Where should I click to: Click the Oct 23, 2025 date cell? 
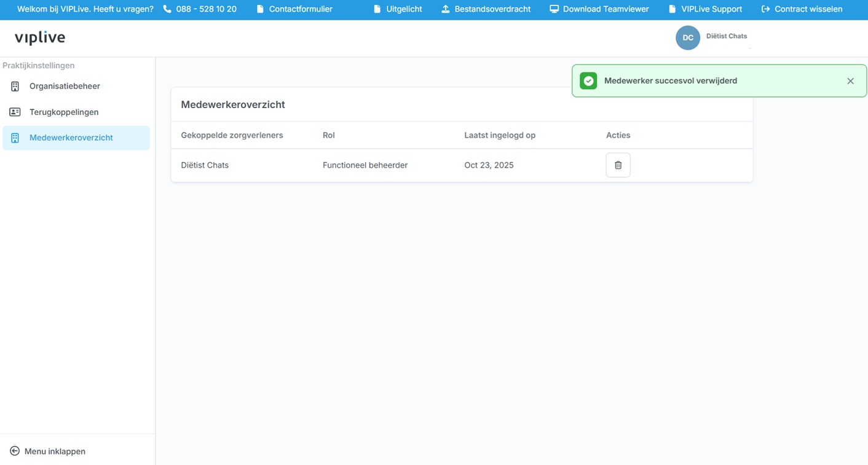pos(489,165)
